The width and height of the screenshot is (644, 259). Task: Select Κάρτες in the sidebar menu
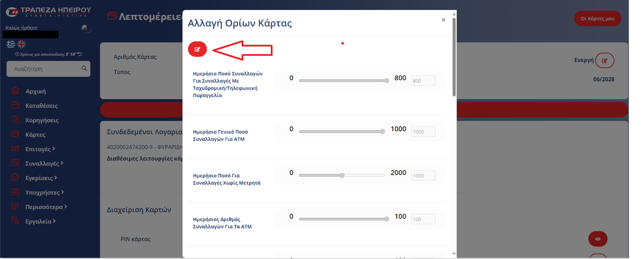(35, 135)
